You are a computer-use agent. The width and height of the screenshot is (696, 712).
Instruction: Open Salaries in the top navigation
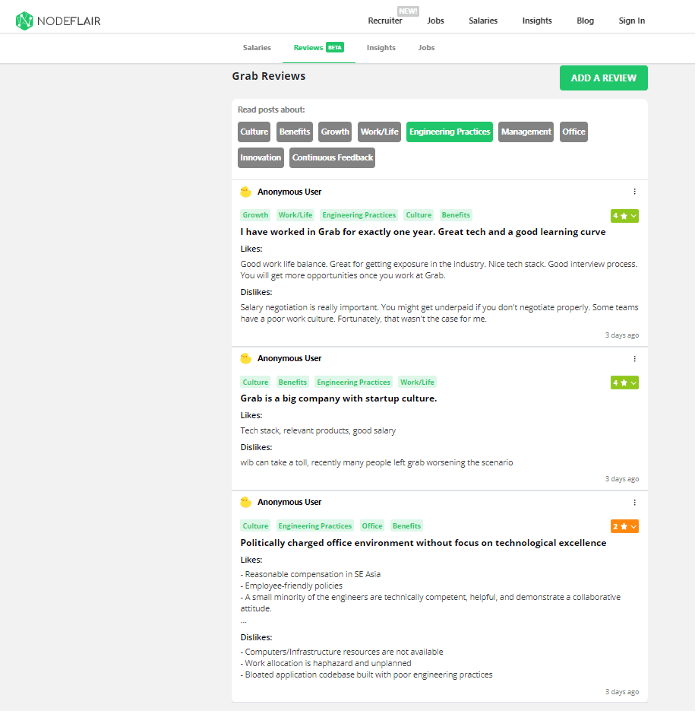[483, 21]
